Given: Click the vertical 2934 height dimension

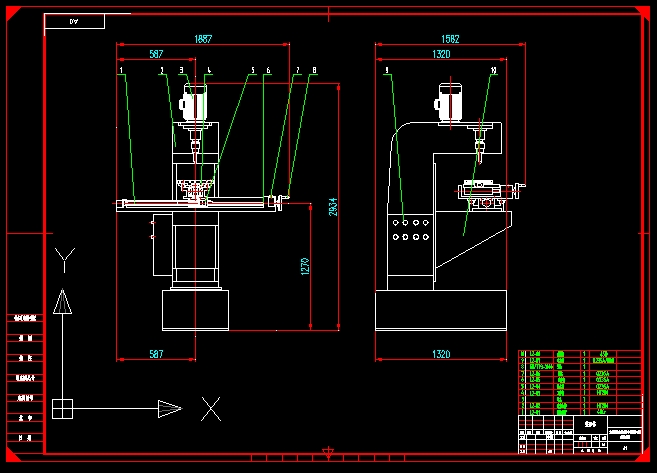Looking at the screenshot, I should click(333, 207).
